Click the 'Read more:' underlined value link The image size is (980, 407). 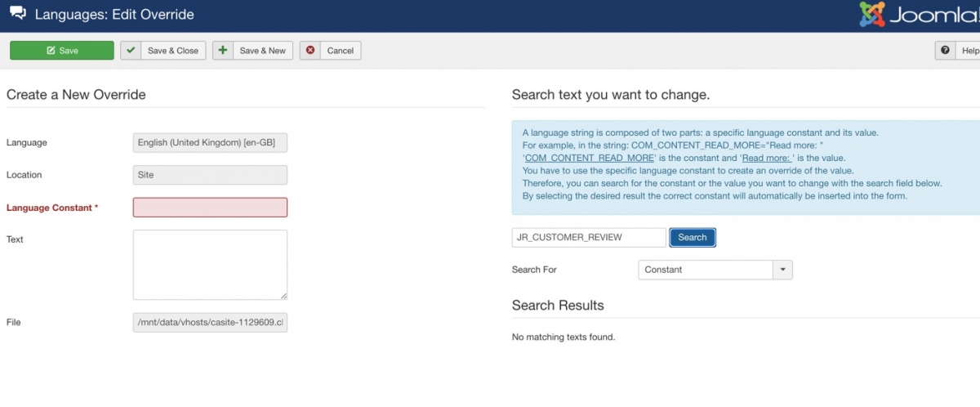768,158
